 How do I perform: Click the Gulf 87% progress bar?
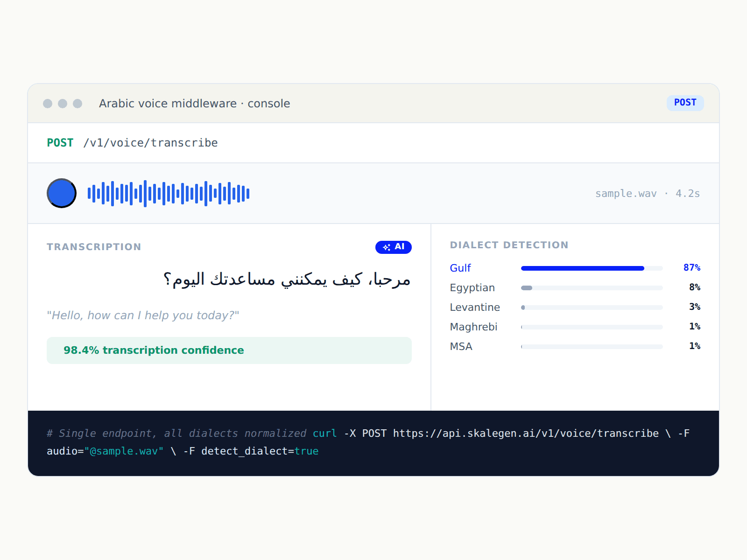(x=592, y=268)
